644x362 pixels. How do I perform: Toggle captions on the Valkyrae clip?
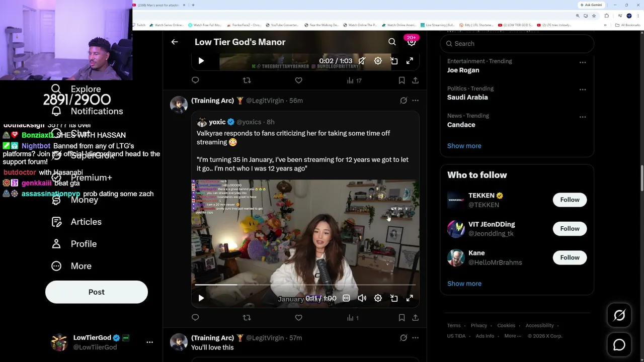tap(346, 298)
